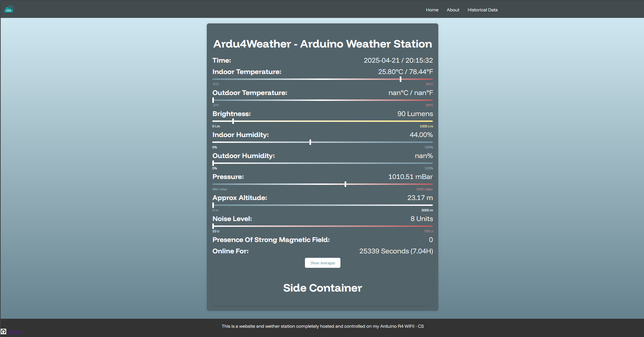Select the 8 Units noise value
This screenshot has height=337, width=644.
click(x=422, y=219)
